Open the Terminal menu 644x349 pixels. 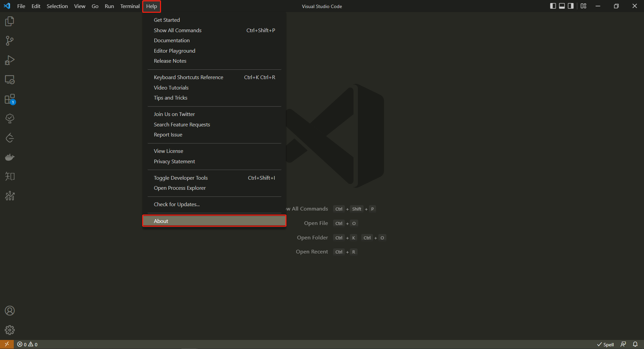click(129, 6)
